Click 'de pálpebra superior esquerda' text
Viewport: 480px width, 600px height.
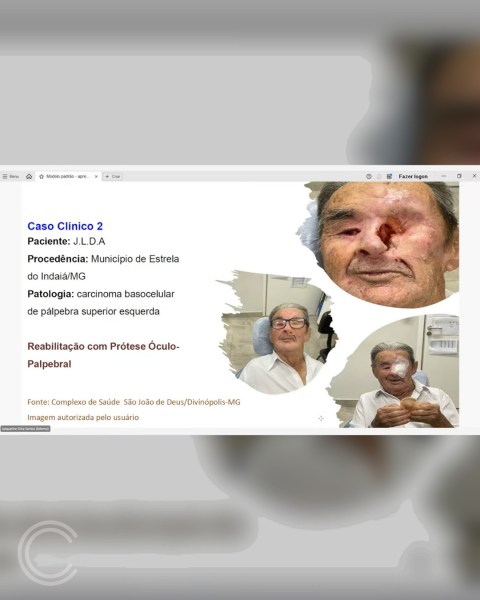(x=93, y=311)
